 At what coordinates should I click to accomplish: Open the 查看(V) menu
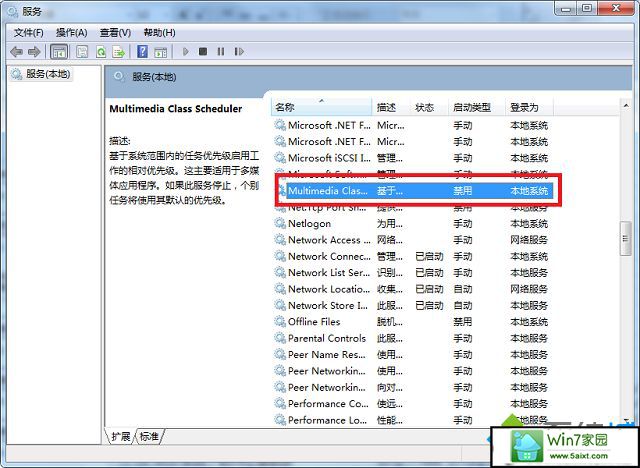(115, 33)
